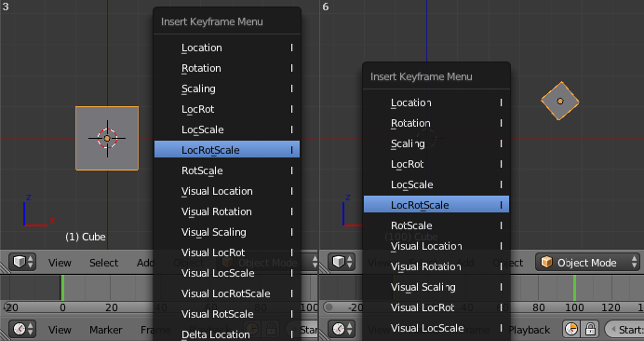
Task: Pick Visual LocRotScale in left keyframe menu
Action: 227,293
